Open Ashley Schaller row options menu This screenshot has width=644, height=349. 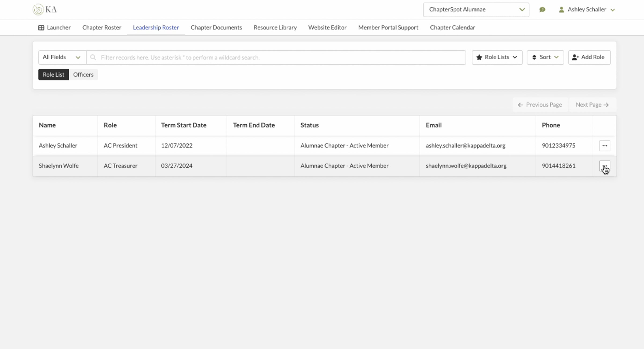pyautogui.click(x=605, y=146)
